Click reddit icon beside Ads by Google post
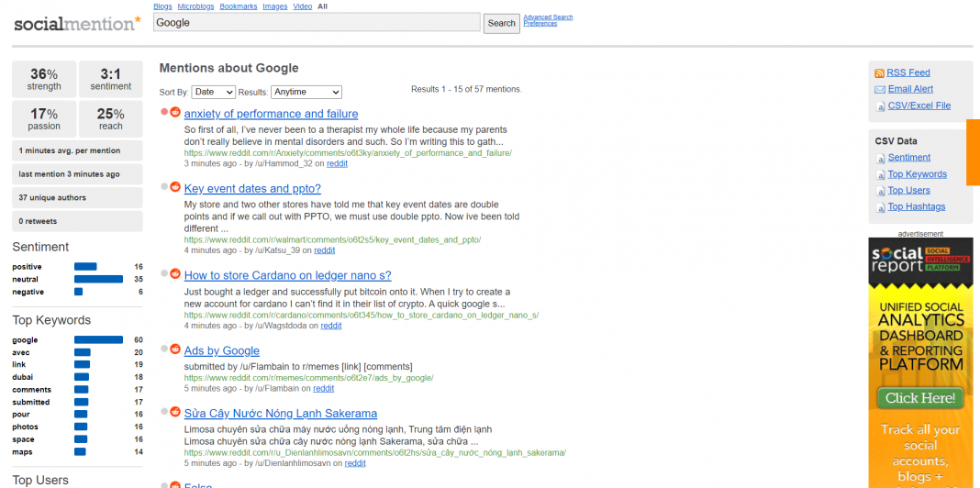The height and width of the screenshot is (488, 980). coord(175,349)
